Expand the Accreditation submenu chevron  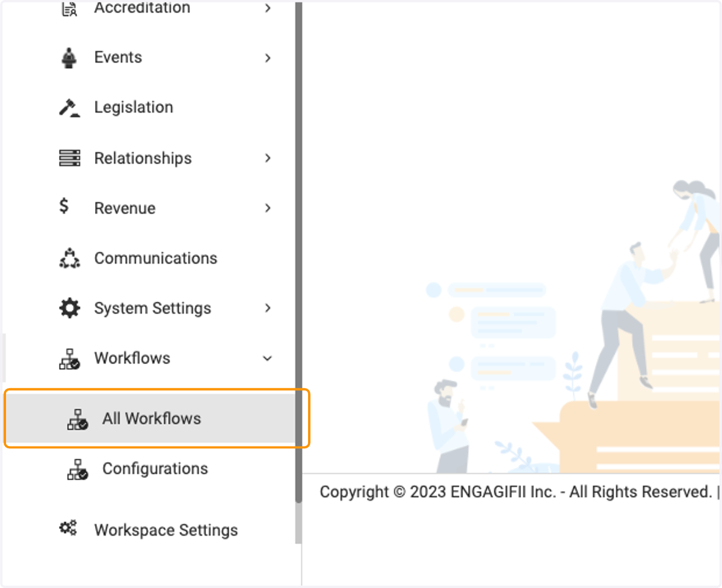[x=268, y=8]
